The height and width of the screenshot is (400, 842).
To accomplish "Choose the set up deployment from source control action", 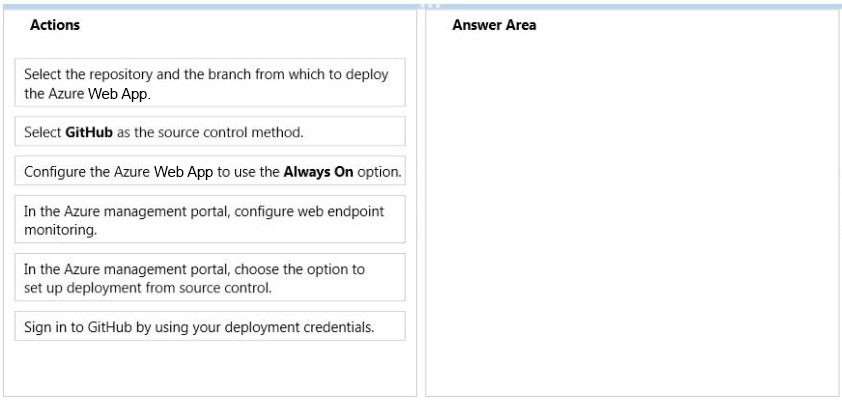I will 210,278.
